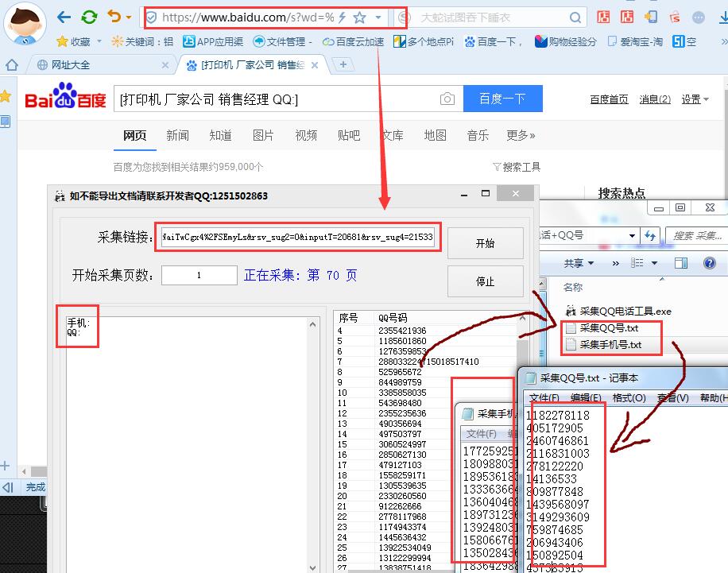Switch to the 新闻 tab
Image resolution: width=728 pixels, height=573 pixels.
177,135
